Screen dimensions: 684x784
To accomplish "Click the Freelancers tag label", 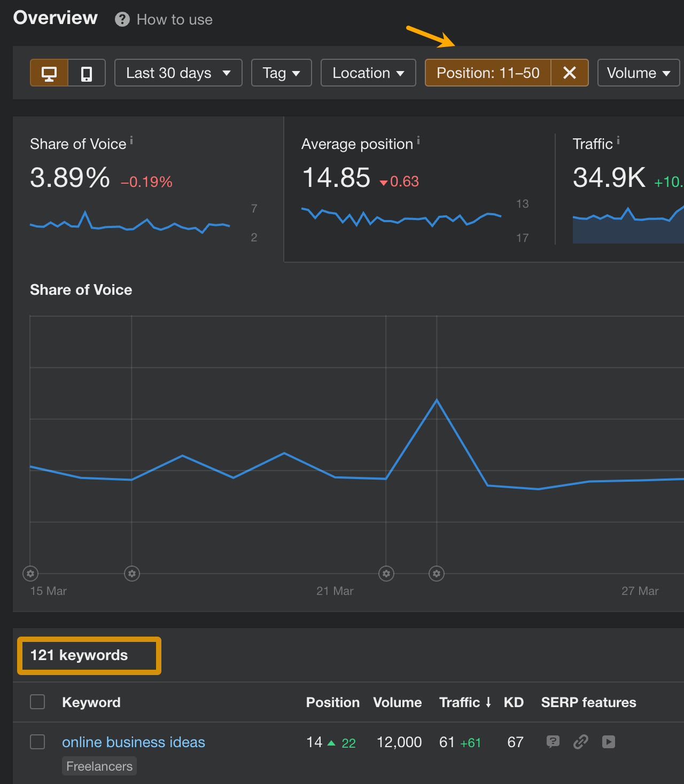I will pyautogui.click(x=99, y=766).
